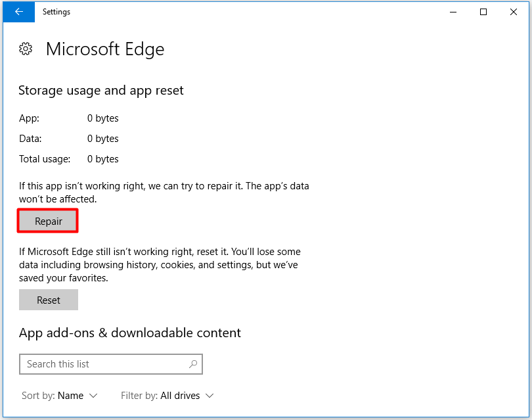The height and width of the screenshot is (420, 532).
Task: Click the 'Storage usage and app reset' heading
Action: [100, 91]
